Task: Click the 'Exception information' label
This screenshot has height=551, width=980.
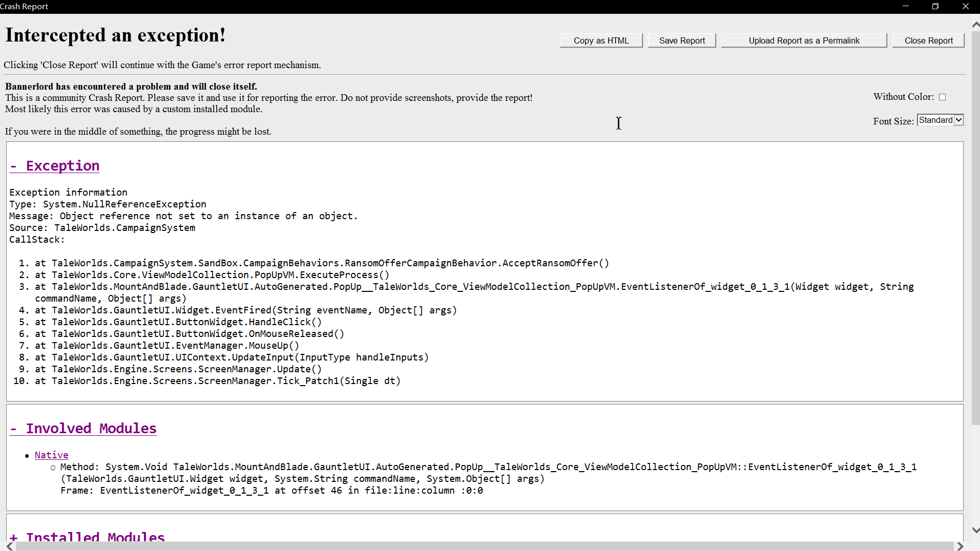Action: tap(68, 193)
